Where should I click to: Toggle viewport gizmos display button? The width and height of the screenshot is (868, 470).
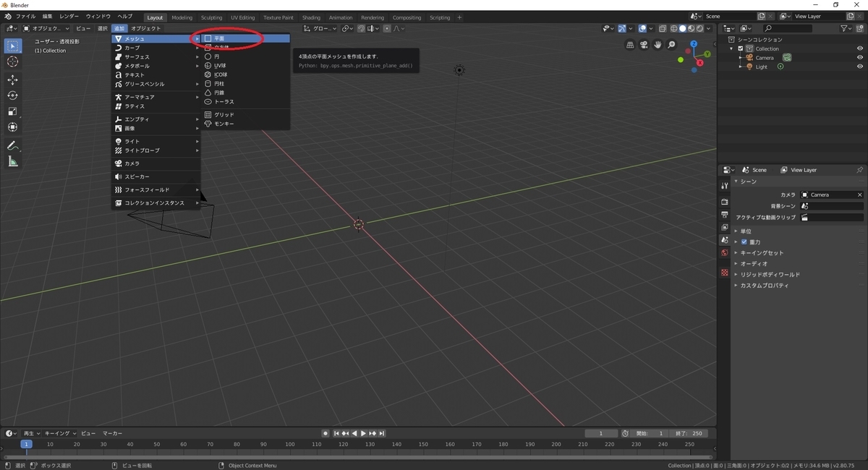point(623,28)
